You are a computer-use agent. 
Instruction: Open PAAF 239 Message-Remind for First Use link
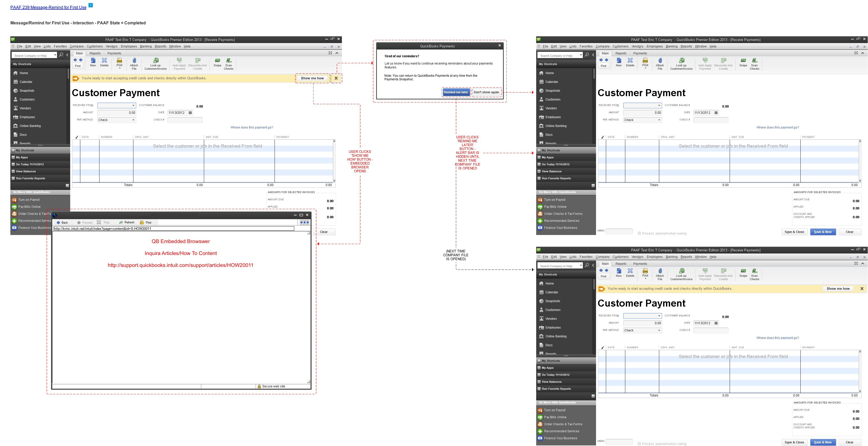(48, 8)
